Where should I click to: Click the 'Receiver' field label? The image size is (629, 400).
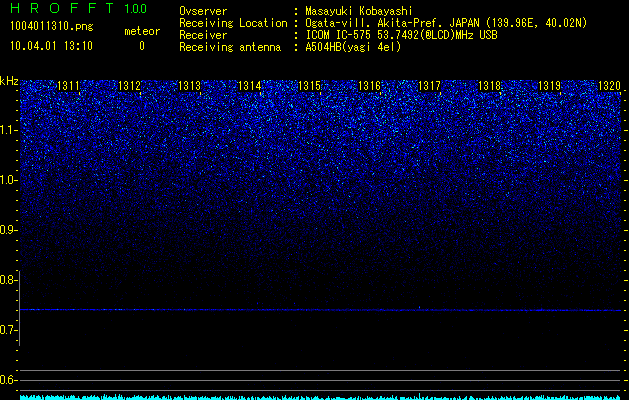click(203, 35)
